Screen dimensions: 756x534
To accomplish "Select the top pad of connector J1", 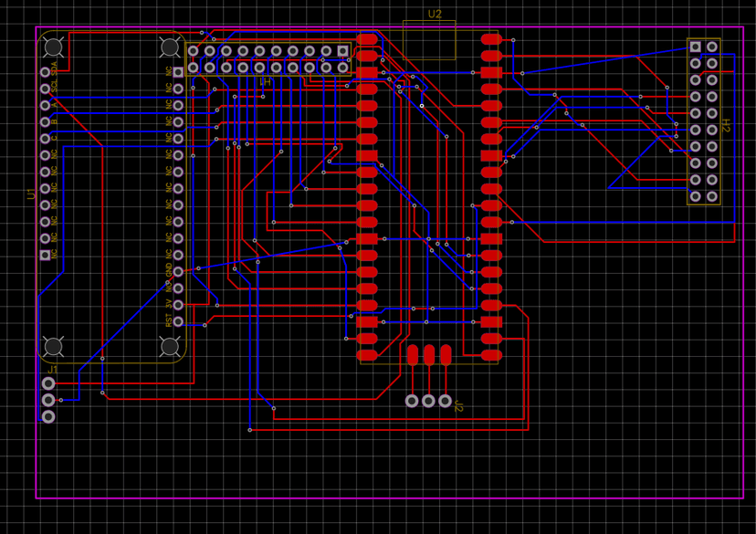I will click(49, 384).
